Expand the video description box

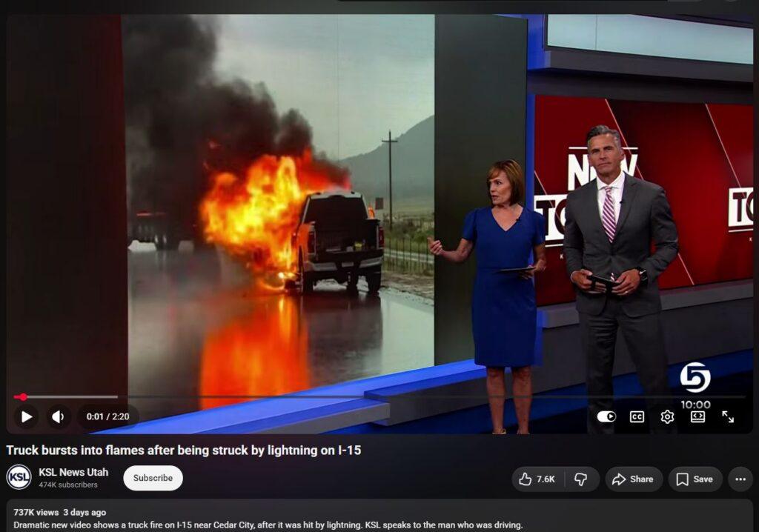pyautogui.click(x=379, y=516)
